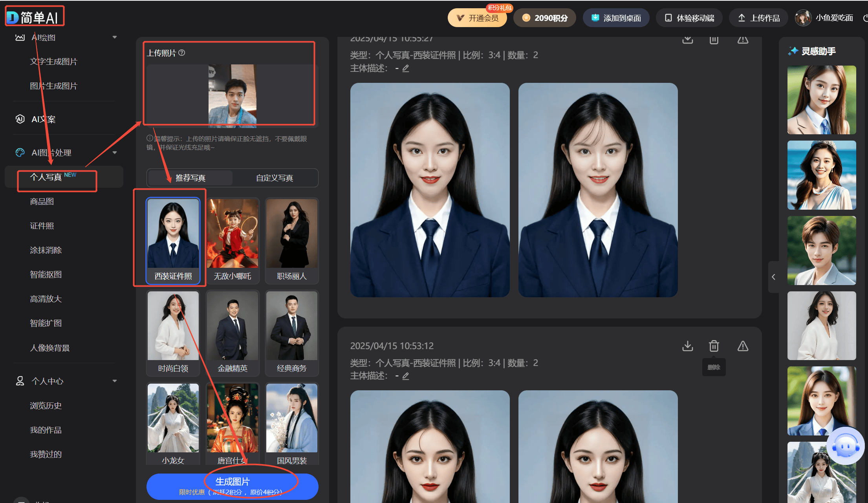
Task: Edit 主体描述 of 10:53:12 result
Action: [406, 376]
